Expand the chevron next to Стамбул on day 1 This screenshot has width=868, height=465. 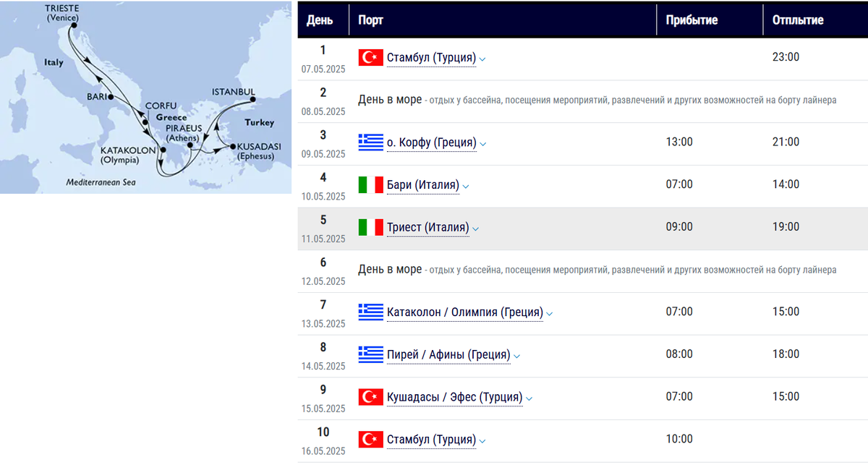[x=482, y=59]
